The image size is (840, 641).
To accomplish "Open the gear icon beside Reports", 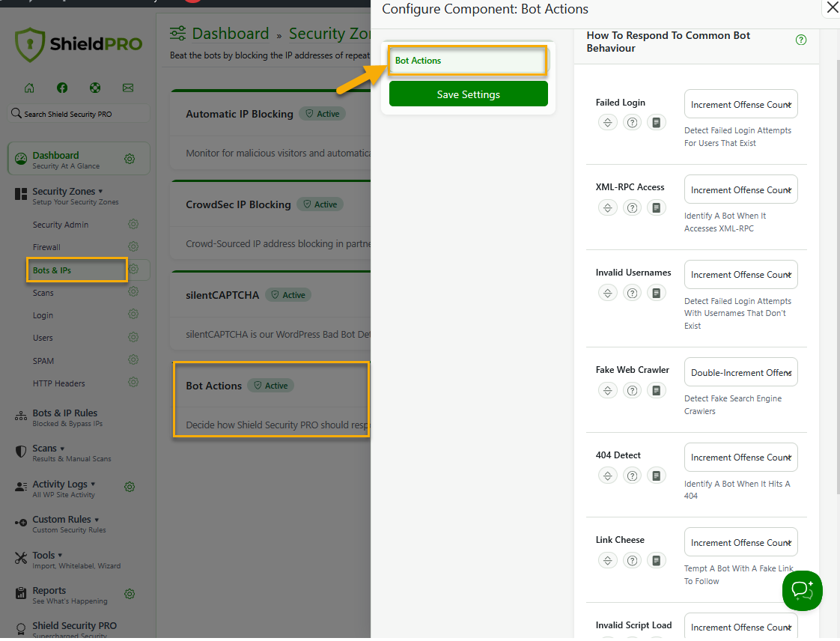I will (130, 595).
